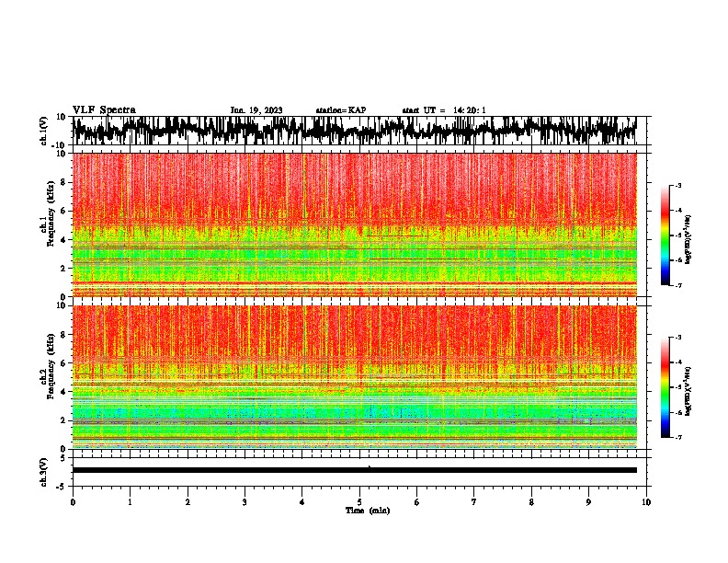Click the ch.1 colorbar 'log(PSD)' label
Image resolution: width=728 pixels, height=563 pixels.
click(x=688, y=240)
